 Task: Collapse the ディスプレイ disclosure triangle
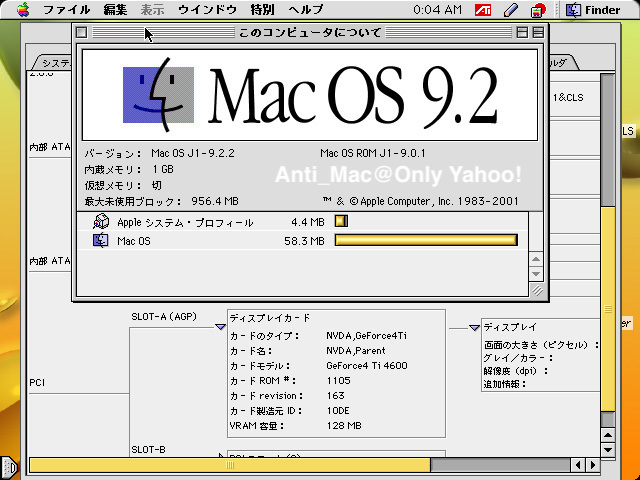click(x=474, y=328)
